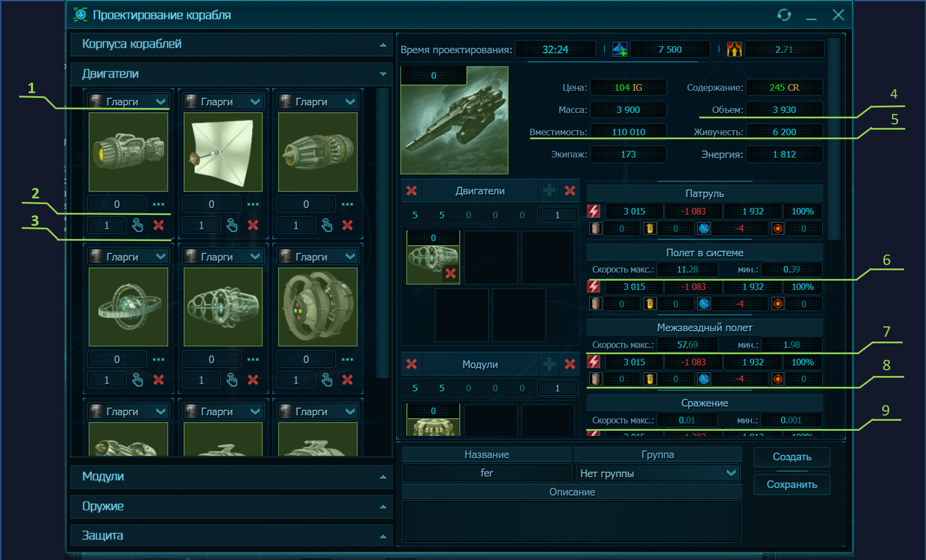Click three-dots button under third engine
The image size is (926, 560).
point(347,204)
